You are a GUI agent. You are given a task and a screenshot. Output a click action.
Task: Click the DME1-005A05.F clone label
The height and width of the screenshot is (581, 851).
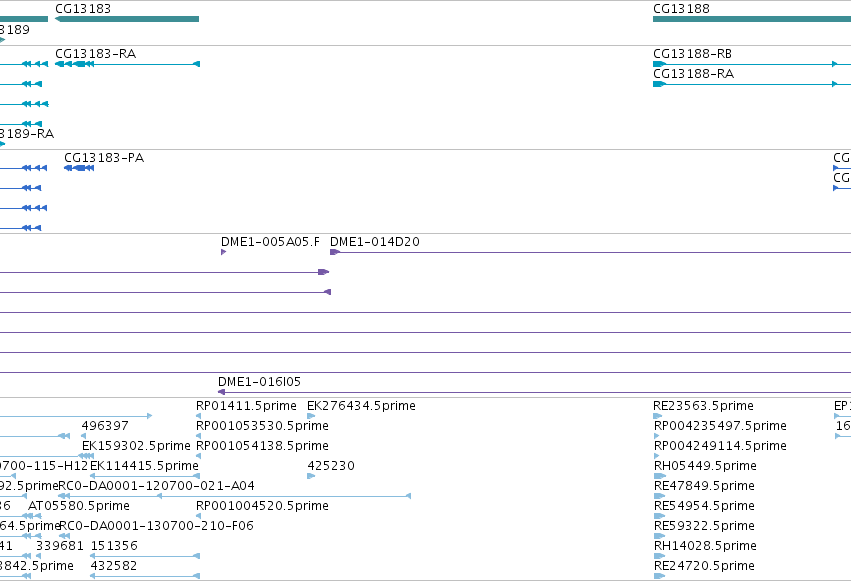click(x=270, y=242)
